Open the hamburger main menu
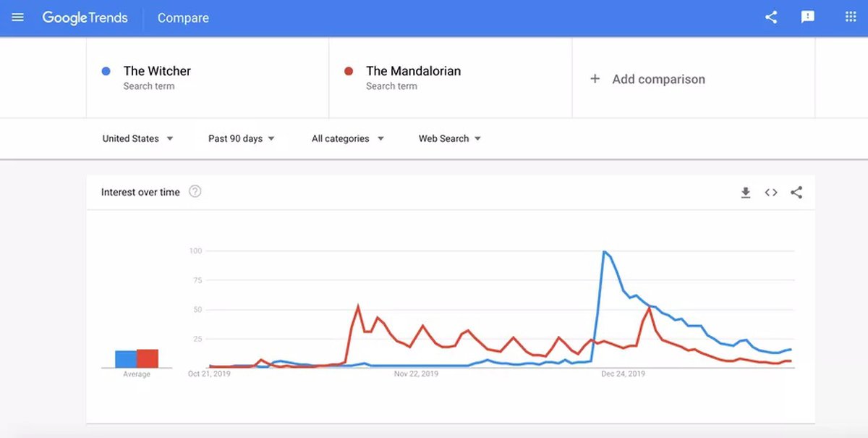 tap(18, 17)
